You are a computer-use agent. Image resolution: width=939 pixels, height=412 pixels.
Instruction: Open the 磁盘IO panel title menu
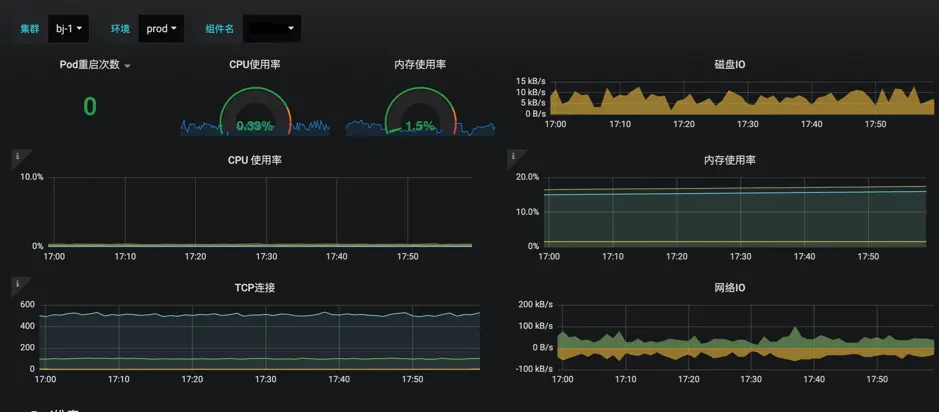click(x=728, y=65)
